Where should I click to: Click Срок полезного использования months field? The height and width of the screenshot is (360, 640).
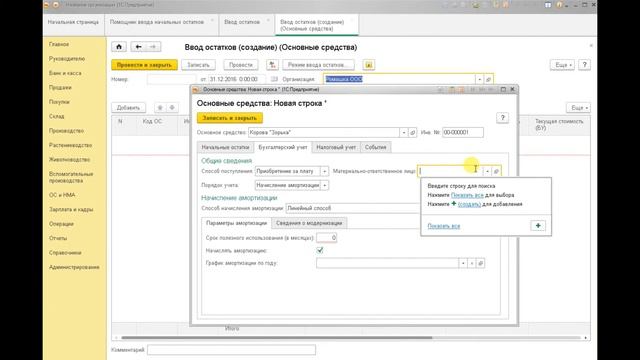[x=327, y=238]
